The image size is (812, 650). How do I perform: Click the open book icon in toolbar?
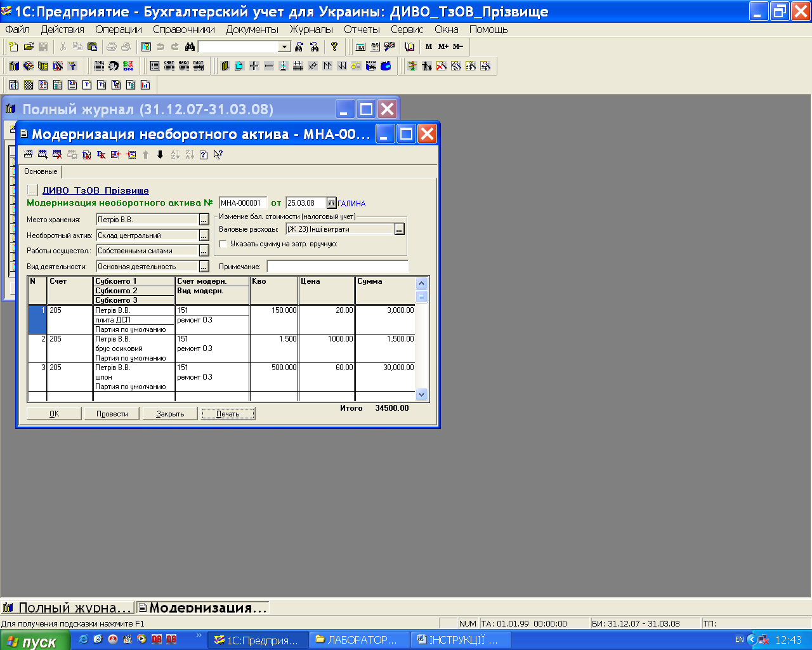(x=410, y=46)
